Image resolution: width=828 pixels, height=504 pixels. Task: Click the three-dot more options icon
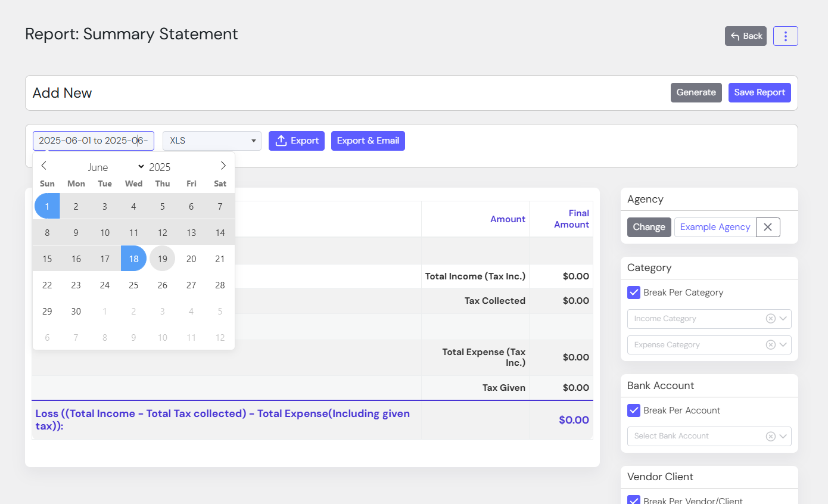click(x=785, y=36)
